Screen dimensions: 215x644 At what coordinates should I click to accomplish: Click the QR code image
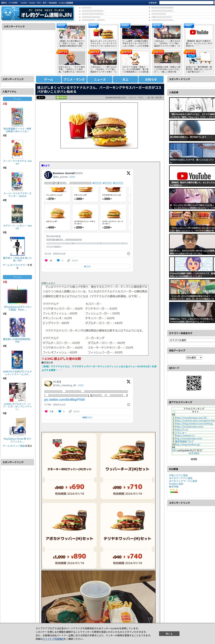194,383
